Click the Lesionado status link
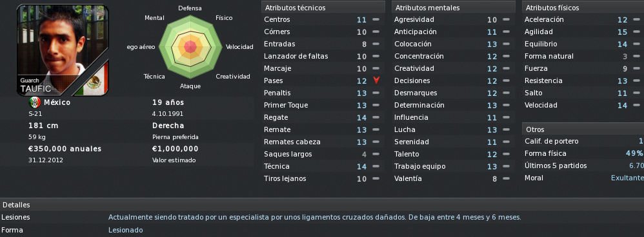The height and width of the screenshot is (237, 644). pos(126,230)
